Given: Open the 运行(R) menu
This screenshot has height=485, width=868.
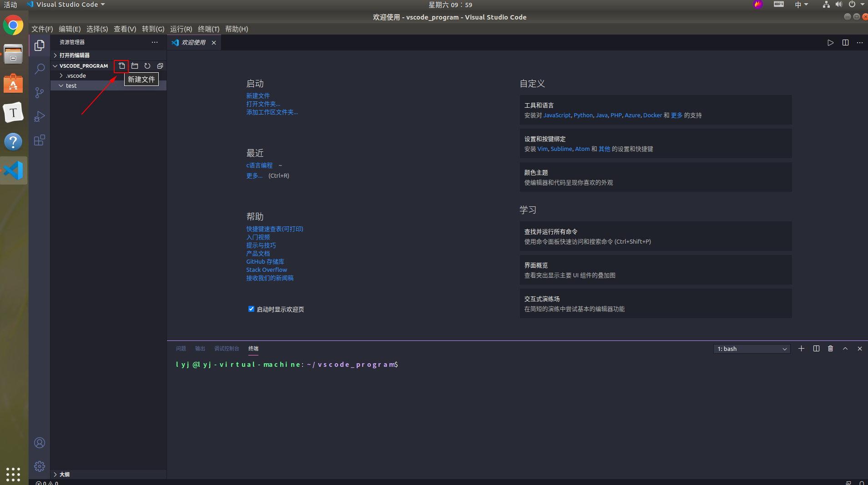Looking at the screenshot, I should [x=181, y=29].
